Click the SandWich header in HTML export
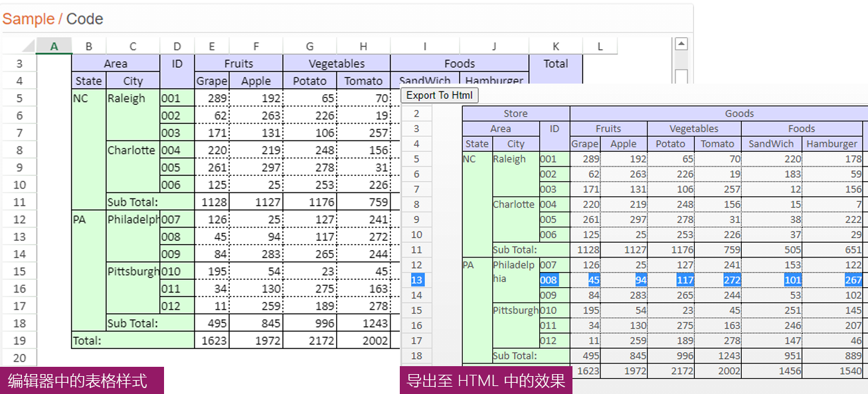The image size is (868, 394). pyautogui.click(x=772, y=144)
